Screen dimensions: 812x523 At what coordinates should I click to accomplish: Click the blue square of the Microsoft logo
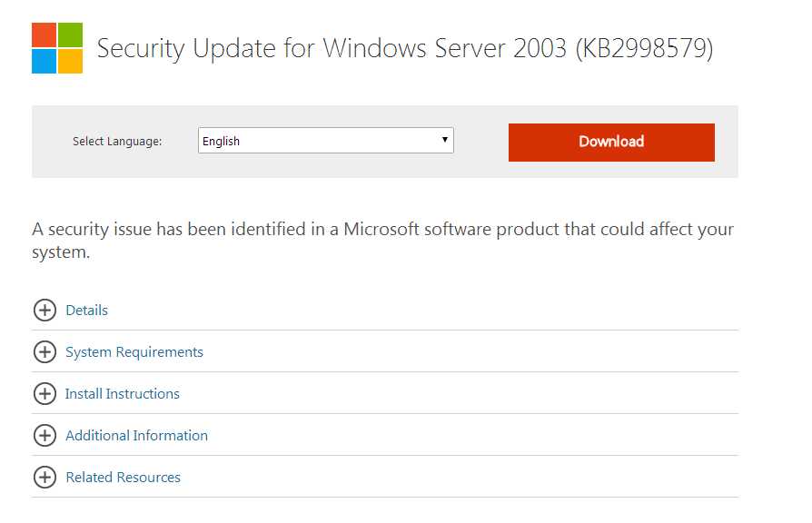[x=44, y=61]
